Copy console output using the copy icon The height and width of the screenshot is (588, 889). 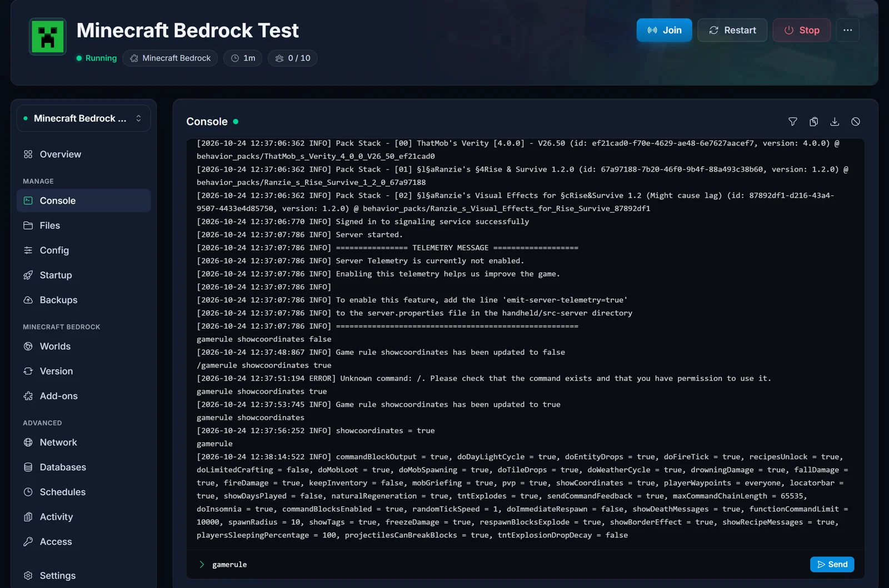coord(813,122)
